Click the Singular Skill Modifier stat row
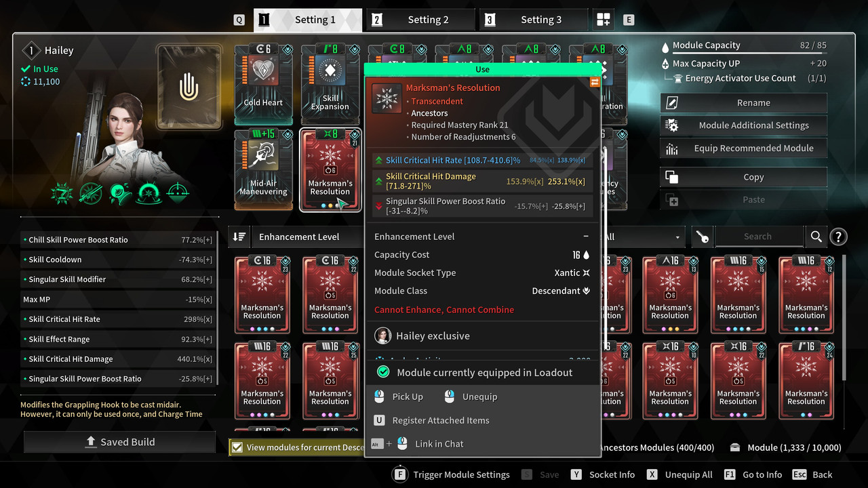The image size is (868, 488). pyautogui.click(x=119, y=279)
